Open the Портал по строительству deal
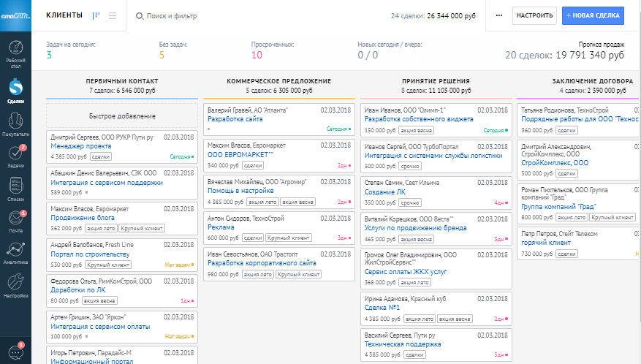Screen dimensions: 641x364 90,254
